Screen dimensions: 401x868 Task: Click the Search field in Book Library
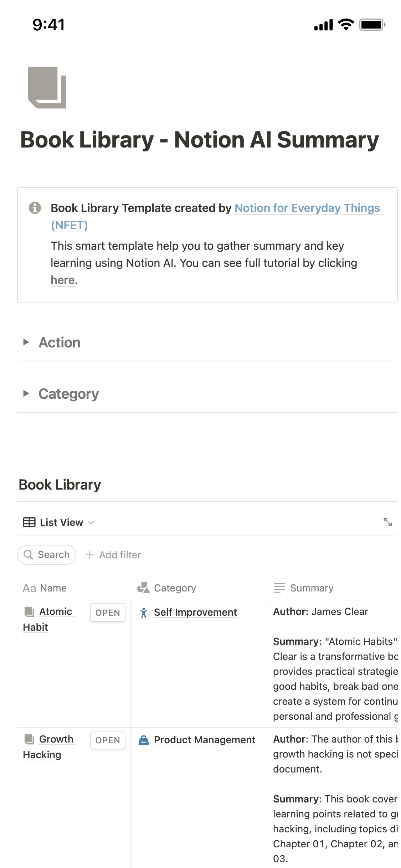click(47, 555)
